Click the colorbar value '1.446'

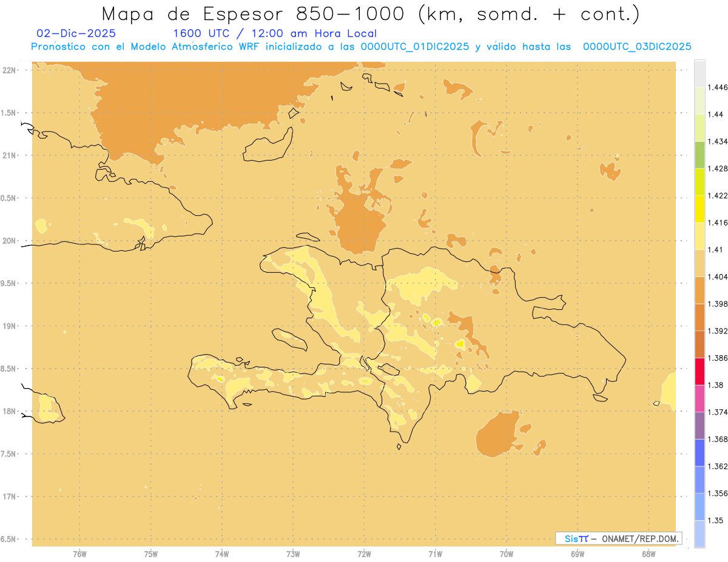[x=719, y=87]
